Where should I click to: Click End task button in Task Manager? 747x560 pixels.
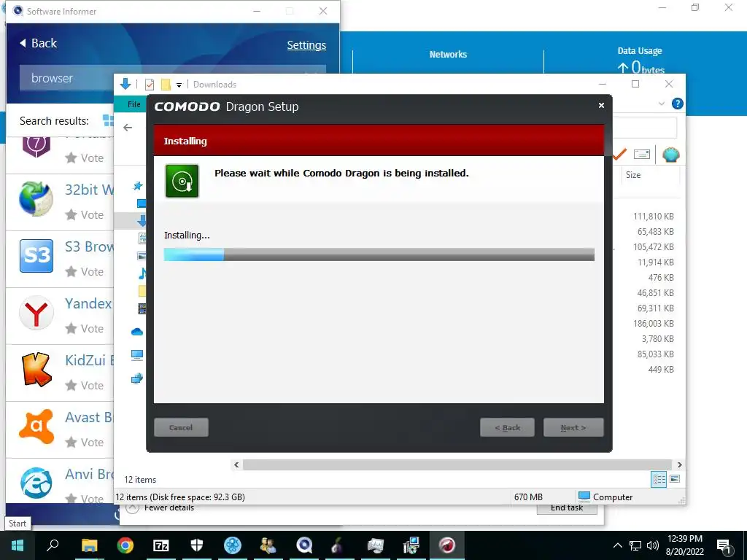pos(566,508)
